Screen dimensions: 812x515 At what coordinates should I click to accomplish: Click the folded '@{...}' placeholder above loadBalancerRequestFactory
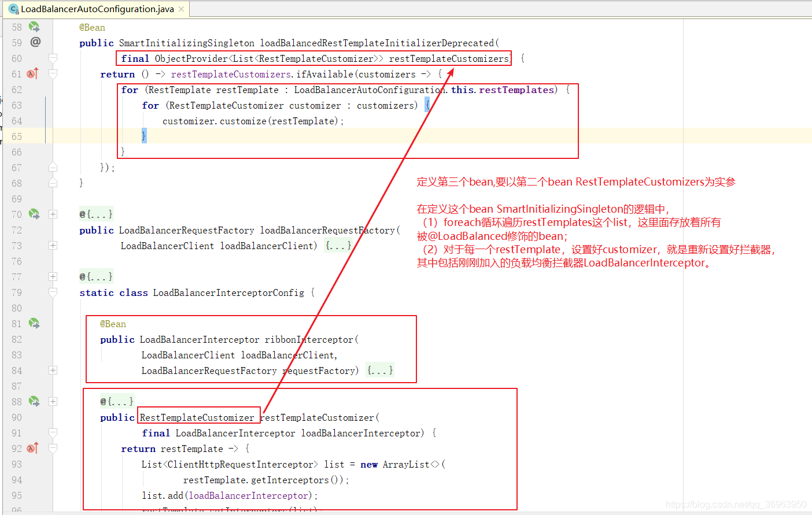point(96,214)
